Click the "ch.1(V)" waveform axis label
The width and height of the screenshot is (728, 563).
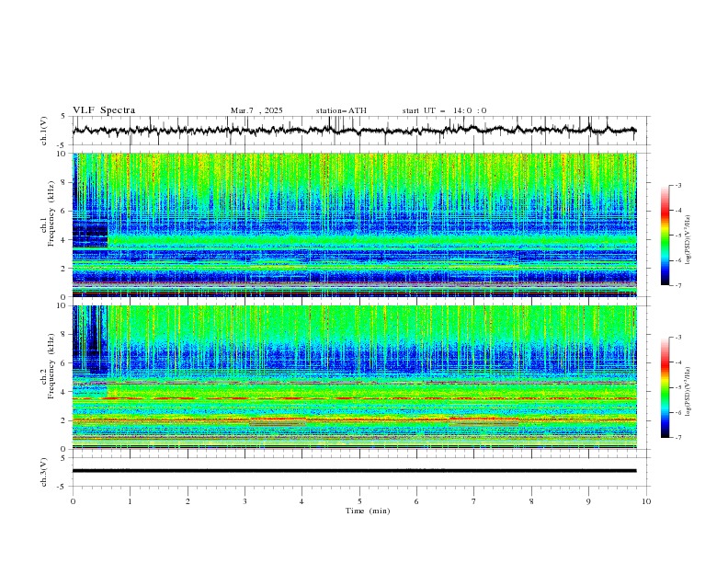click(x=44, y=131)
